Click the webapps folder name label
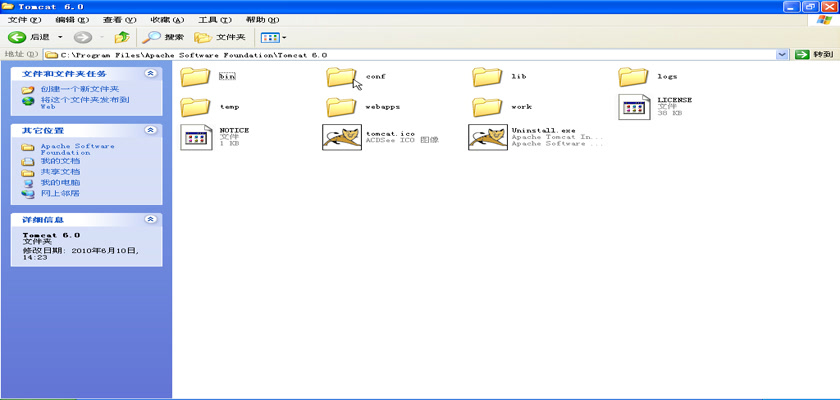The width and height of the screenshot is (840, 400). point(382,107)
